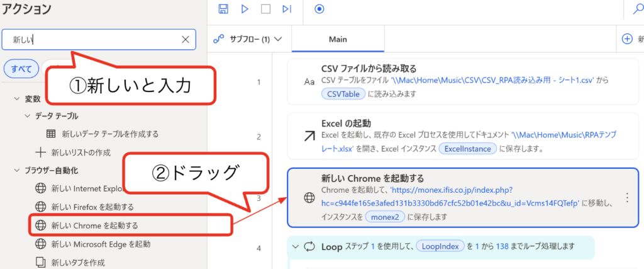Click the ExcelInstance variable token

[467, 149]
